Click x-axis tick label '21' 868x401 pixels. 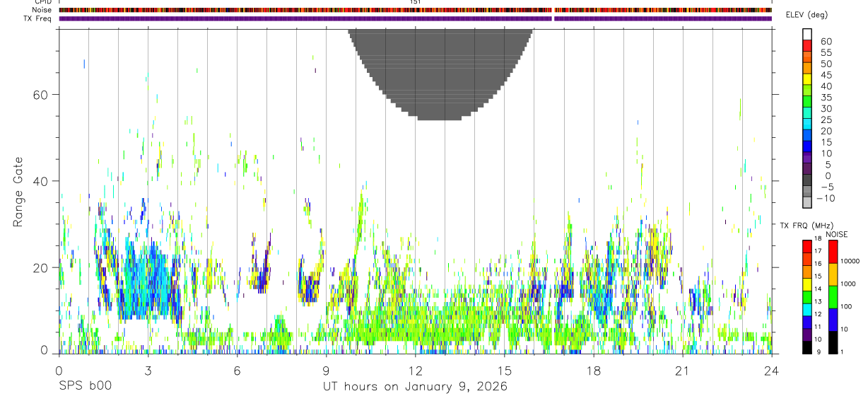[x=682, y=371]
